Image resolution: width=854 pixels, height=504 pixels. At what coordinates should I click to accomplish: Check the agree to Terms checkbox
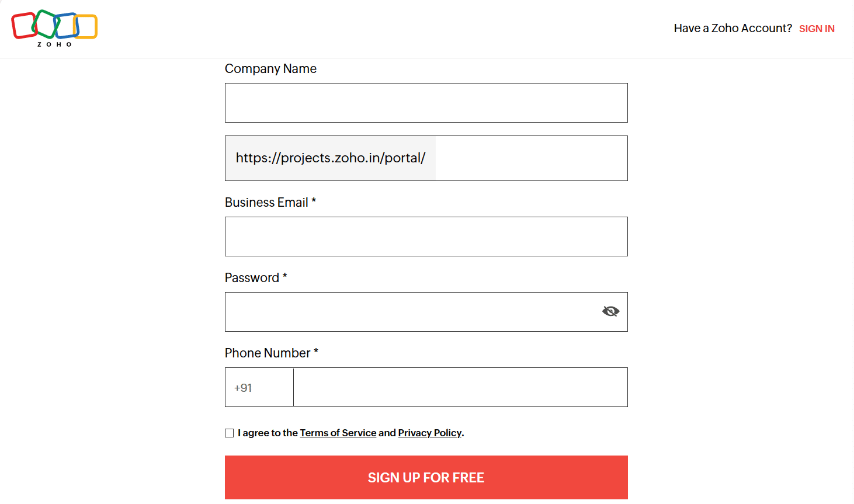pos(229,433)
